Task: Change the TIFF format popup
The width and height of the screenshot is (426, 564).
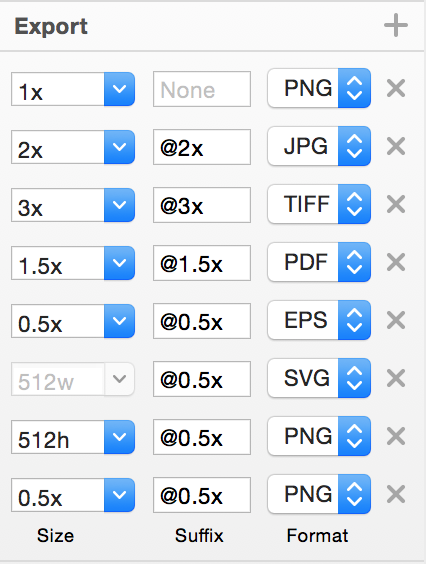Action: pyautogui.click(x=319, y=204)
